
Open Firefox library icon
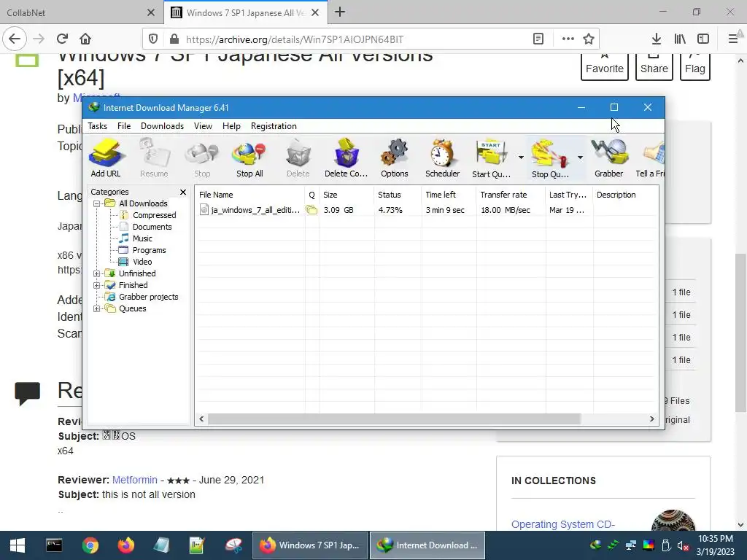point(680,39)
